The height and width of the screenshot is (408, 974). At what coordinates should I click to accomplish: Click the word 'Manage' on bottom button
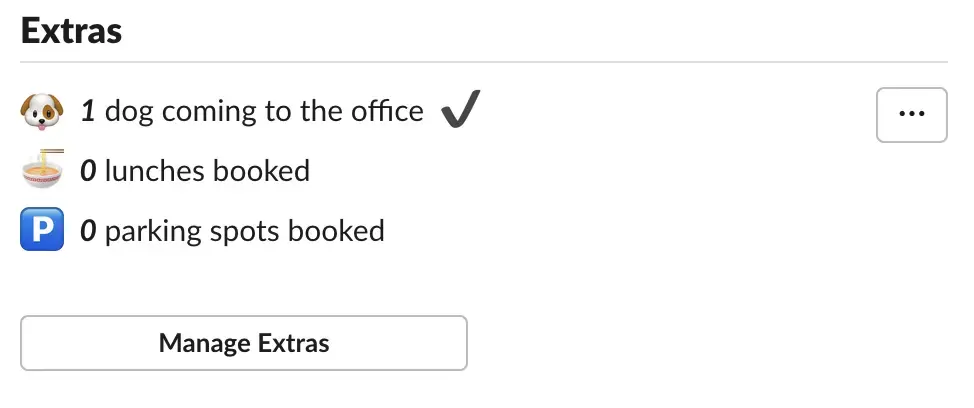click(x=205, y=343)
